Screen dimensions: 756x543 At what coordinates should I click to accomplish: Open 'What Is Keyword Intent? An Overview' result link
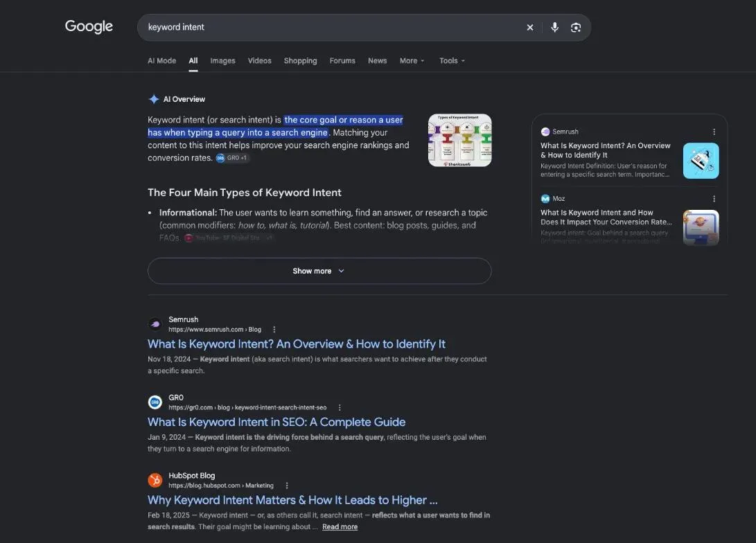(297, 344)
